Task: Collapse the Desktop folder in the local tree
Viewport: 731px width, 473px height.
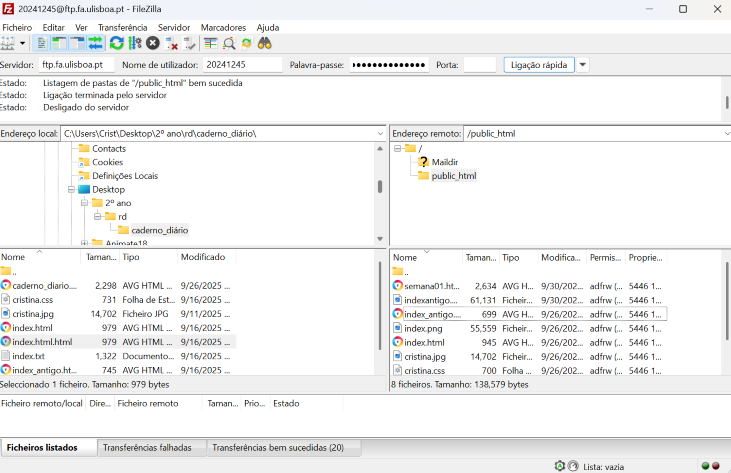Action: tap(71, 189)
